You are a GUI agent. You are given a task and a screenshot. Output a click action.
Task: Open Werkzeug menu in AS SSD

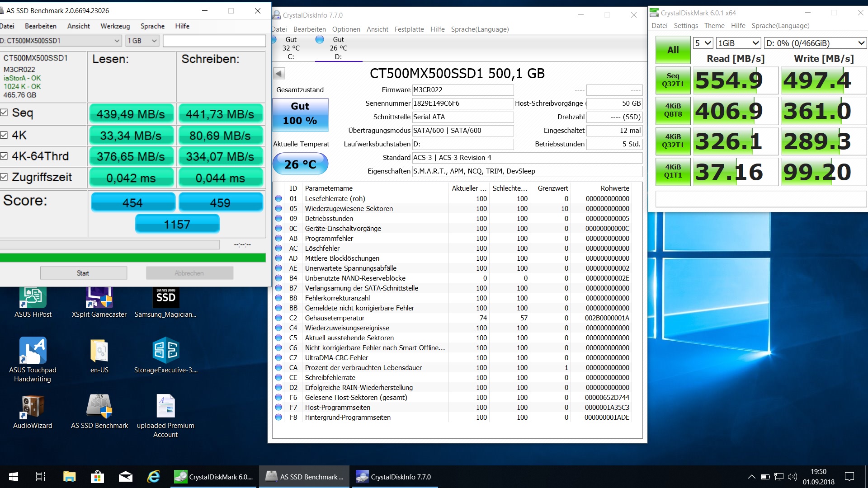115,26
